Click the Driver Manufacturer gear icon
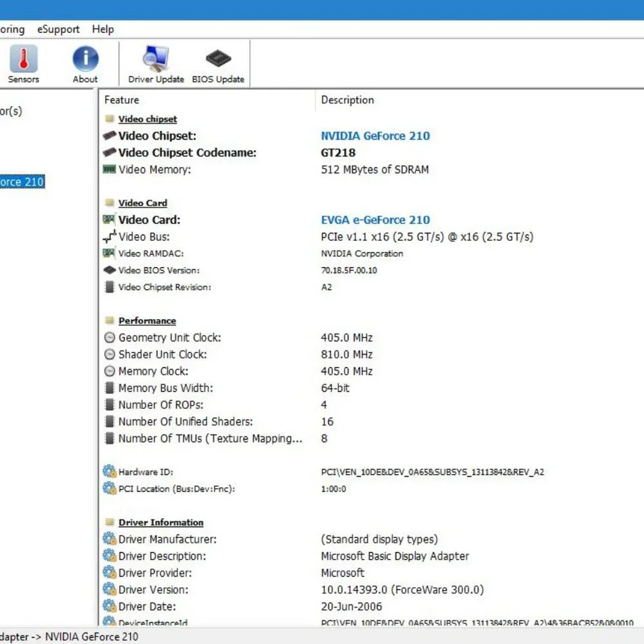Viewport: 644px width, 644px height. tap(109, 539)
